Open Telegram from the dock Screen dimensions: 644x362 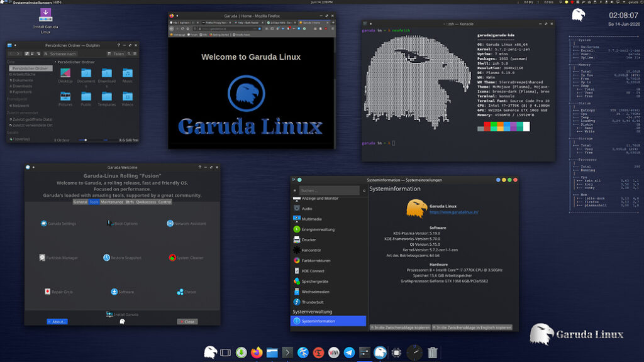click(x=349, y=353)
